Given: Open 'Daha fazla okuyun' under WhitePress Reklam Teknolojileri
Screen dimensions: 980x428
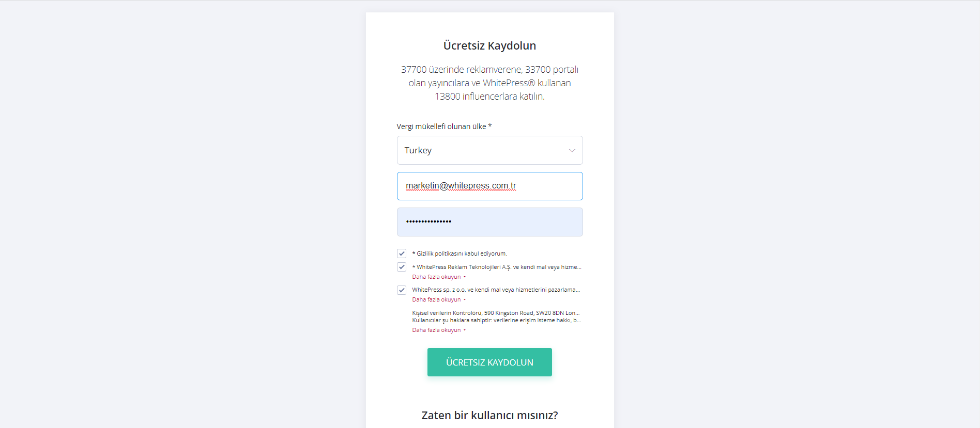Looking at the screenshot, I should click(436, 277).
